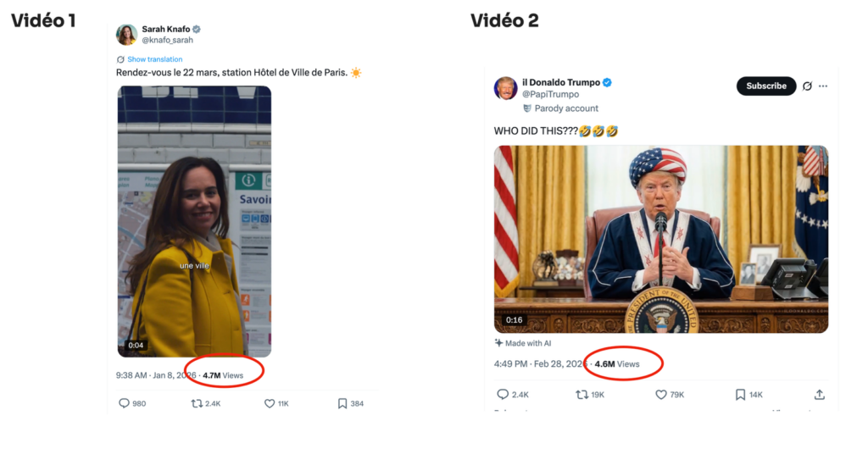
Task: Click the Parody account label
Action: (566, 108)
